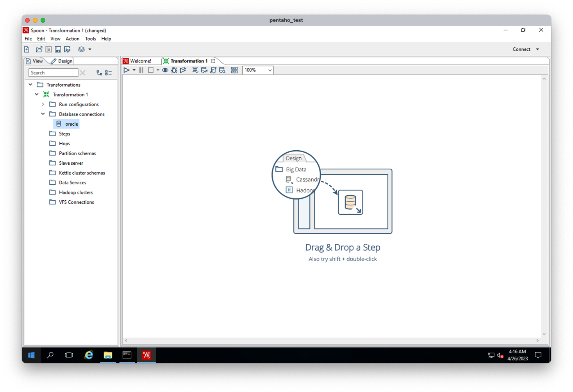The width and height of the screenshot is (573, 392).
Task: Open the run options dropdown arrow
Action: (x=134, y=70)
